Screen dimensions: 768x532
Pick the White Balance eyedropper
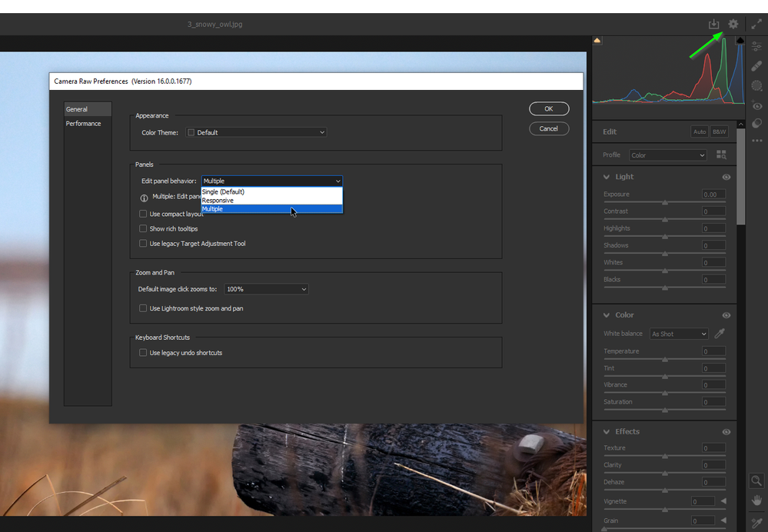tap(720, 334)
